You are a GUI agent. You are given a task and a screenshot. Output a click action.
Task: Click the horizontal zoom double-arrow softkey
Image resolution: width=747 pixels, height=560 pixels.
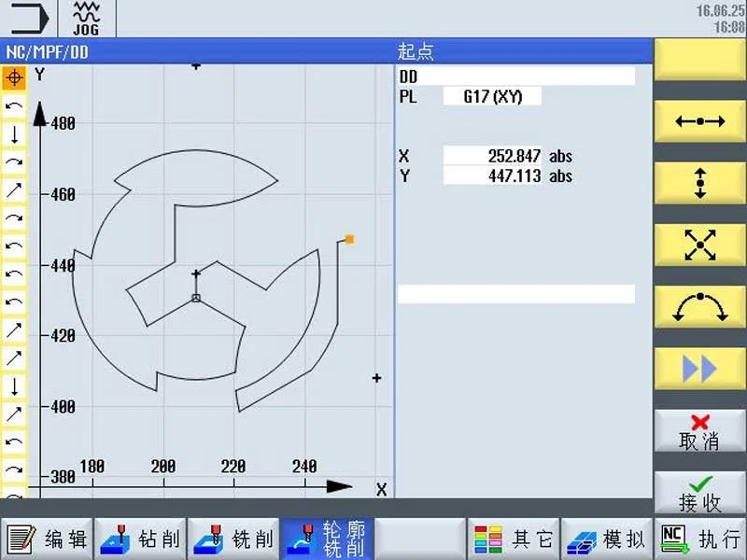pos(699,120)
